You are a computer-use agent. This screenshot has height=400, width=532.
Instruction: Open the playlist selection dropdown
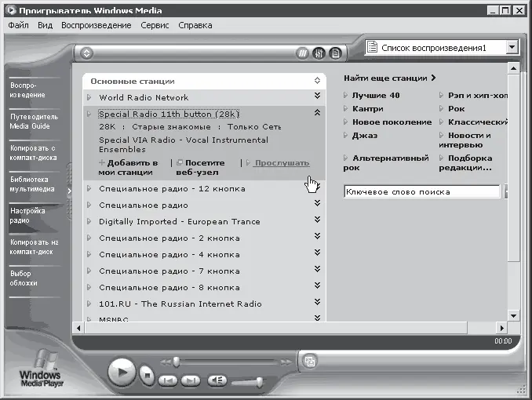[512, 48]
